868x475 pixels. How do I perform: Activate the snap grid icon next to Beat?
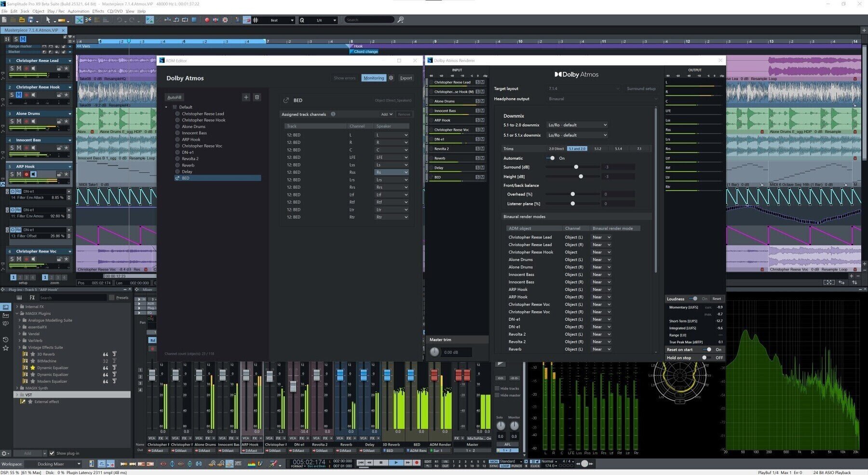click(x=255, y=20)
